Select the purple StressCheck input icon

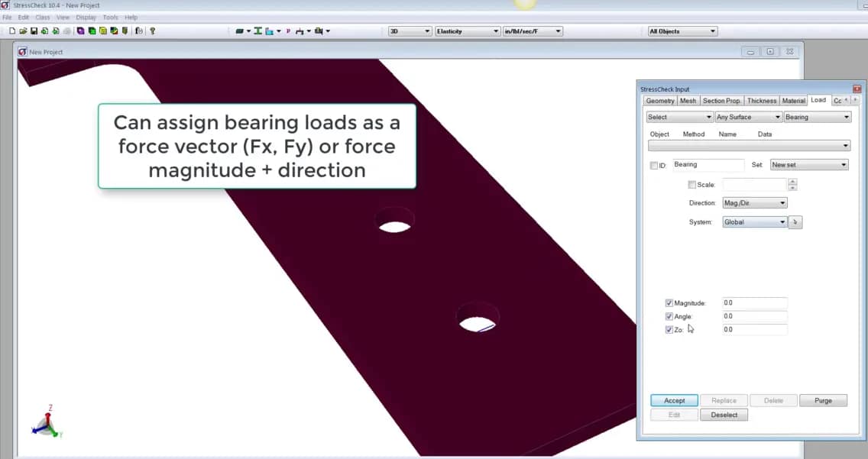79,31
